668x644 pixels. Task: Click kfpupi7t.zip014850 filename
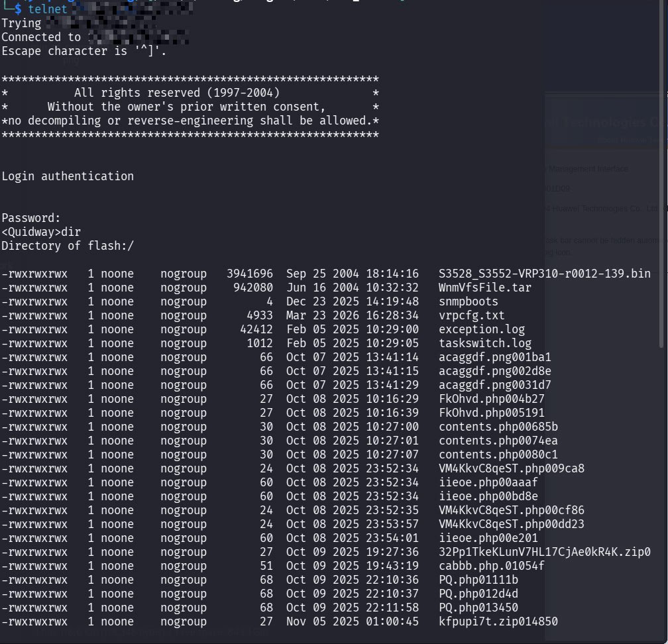point(498,621)
